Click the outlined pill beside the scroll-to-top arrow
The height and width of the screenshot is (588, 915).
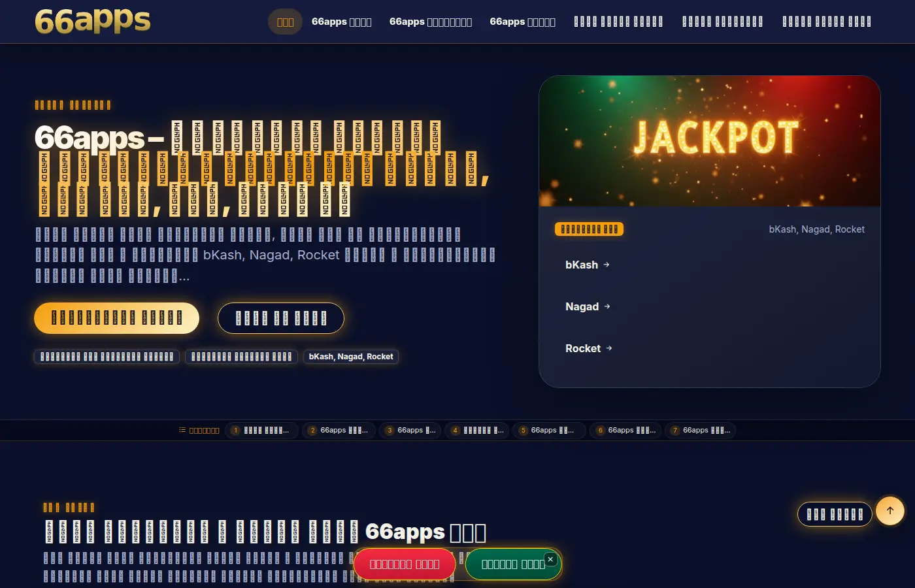(835, 514)
